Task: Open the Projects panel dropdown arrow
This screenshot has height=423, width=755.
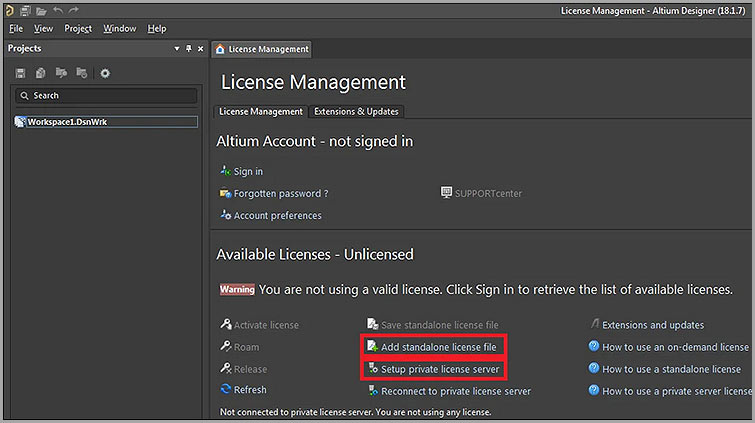Action: point(177,49)
